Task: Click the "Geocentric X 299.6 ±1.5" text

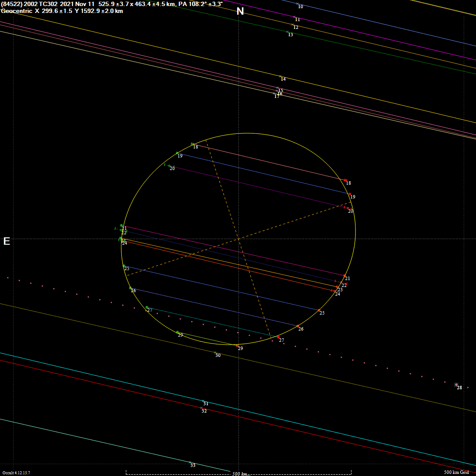Action: click(x=36, y=11)
